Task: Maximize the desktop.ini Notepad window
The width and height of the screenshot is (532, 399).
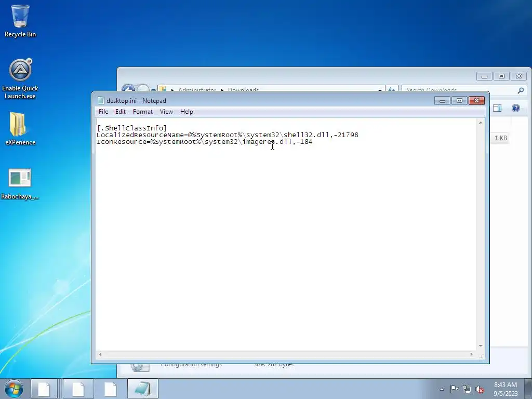Action: point(459,101)
